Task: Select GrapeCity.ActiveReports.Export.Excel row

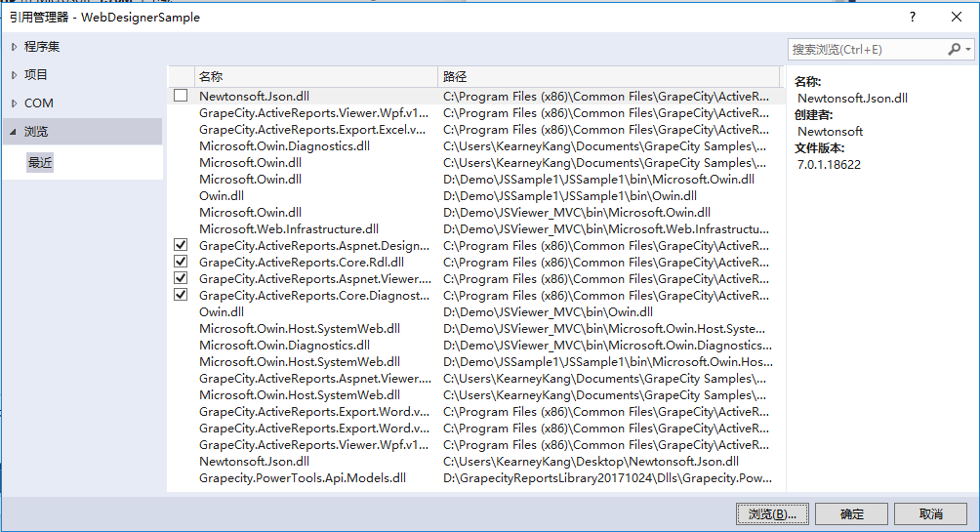Action: (x=477, y=130)
